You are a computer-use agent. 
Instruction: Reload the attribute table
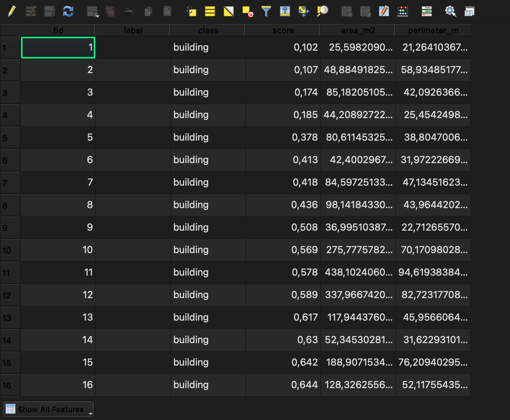pos(68,11)
